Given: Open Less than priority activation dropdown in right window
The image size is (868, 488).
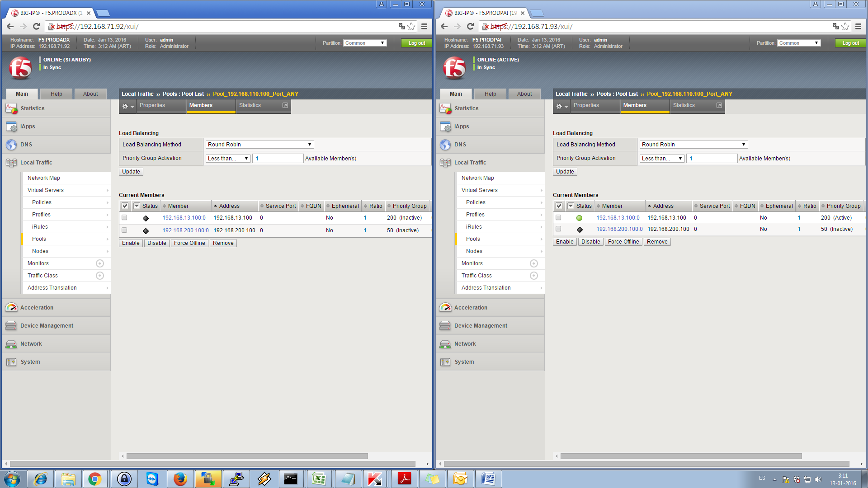Looking at the screenshot, I should coord(661,159).
